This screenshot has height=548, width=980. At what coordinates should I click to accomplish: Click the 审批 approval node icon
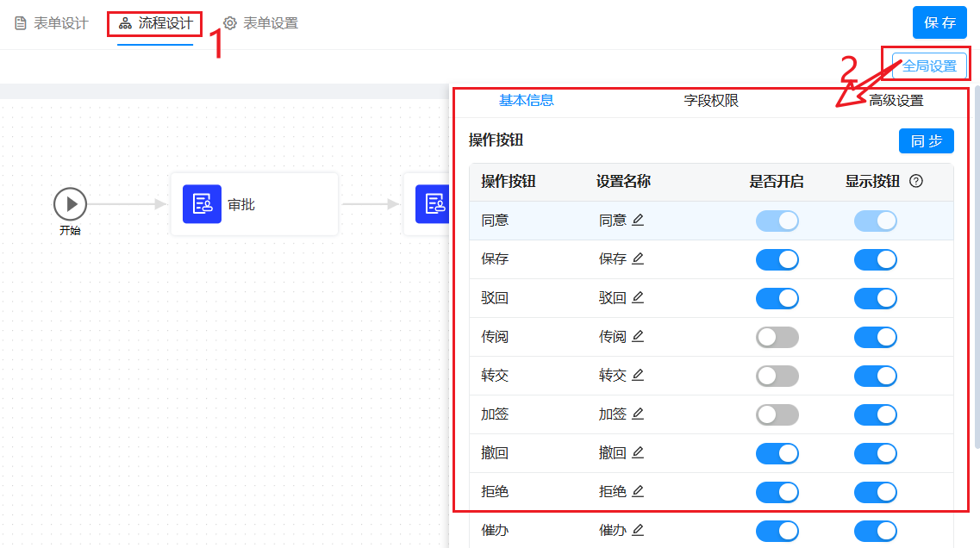tap(202, 204)
